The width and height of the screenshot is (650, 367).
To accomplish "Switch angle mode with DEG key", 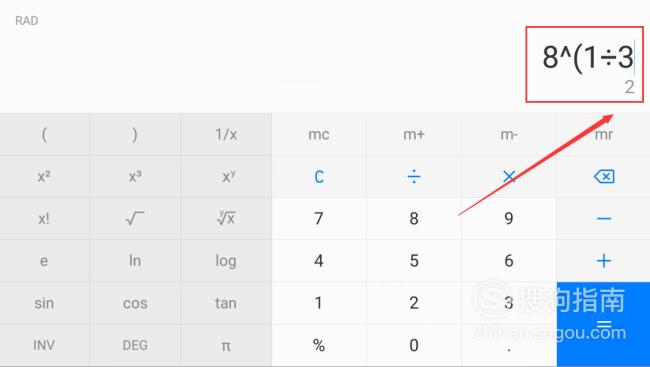I will [135, 345].
